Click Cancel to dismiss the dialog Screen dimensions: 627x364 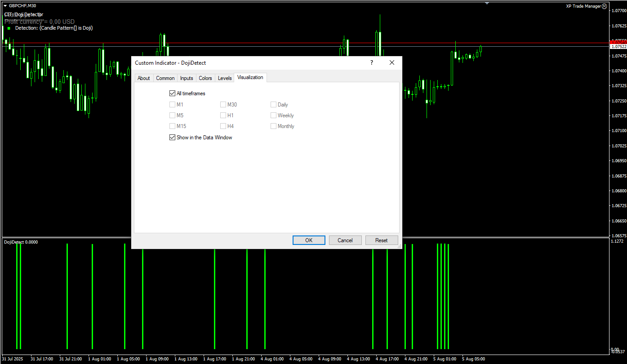pos(345,240)
